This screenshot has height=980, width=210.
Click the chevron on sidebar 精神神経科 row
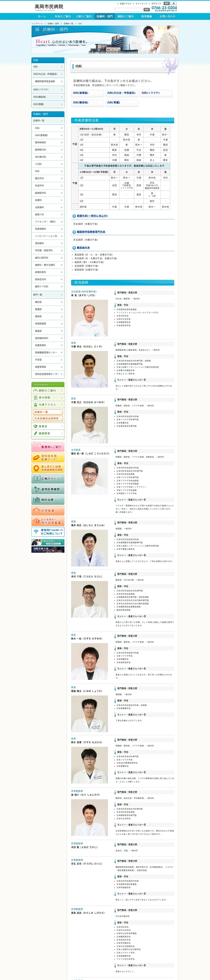coord(62,143)
